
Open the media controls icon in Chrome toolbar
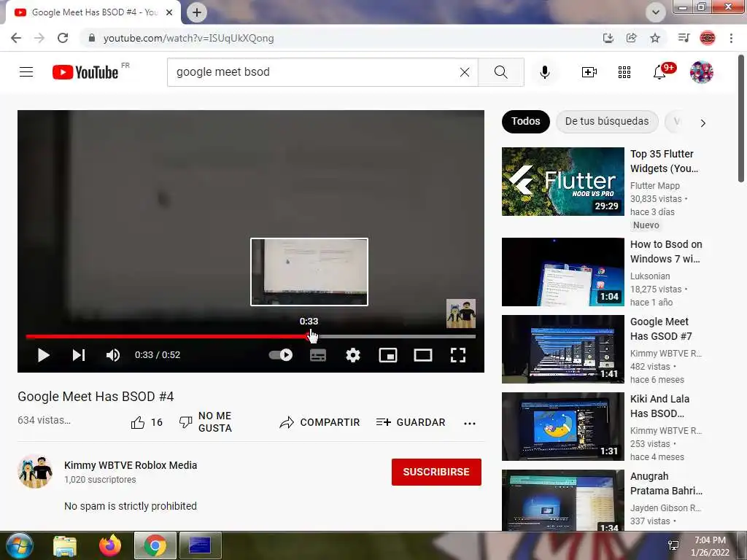point(684,38)
